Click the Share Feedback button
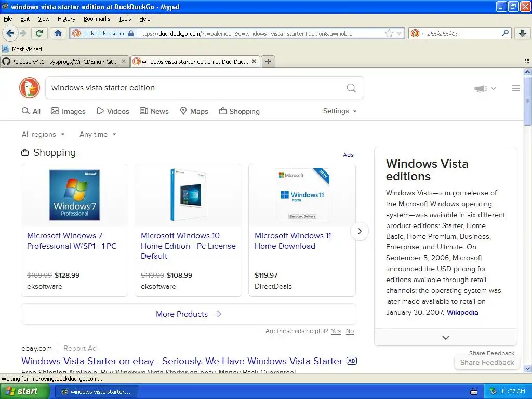The width and height of the screenshot is (532, 399). coord(487,362)
